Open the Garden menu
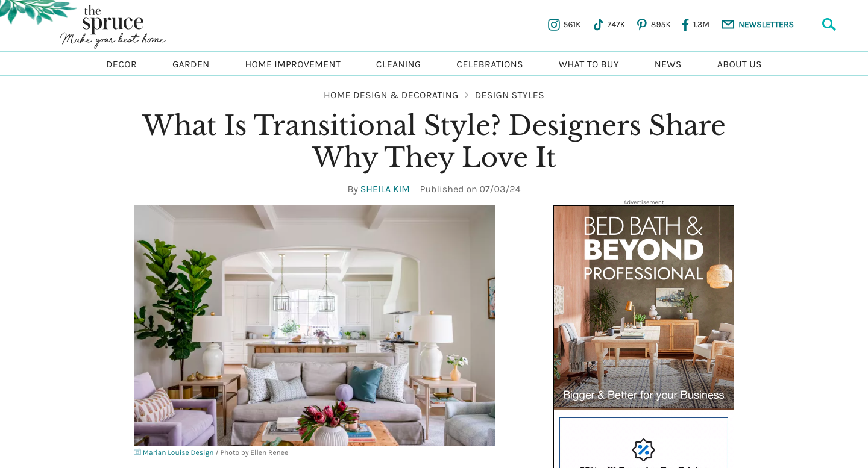This screenshot has width=868, height=468. click(x=190, y=64)
